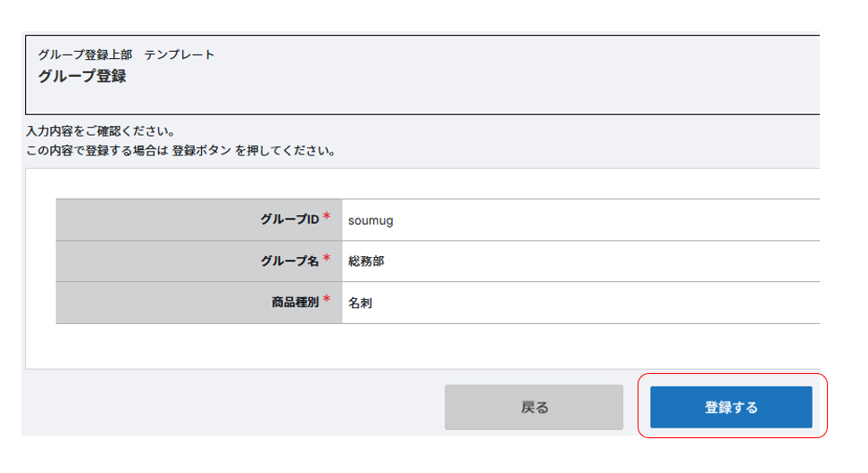
Task: Click the soumug group ID value
Action: (x=371, y=220)
